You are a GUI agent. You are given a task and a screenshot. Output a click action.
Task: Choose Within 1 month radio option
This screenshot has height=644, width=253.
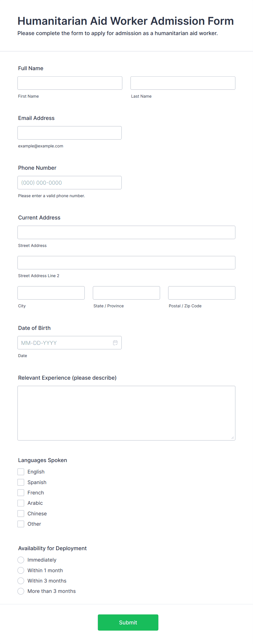pos(21,570)
